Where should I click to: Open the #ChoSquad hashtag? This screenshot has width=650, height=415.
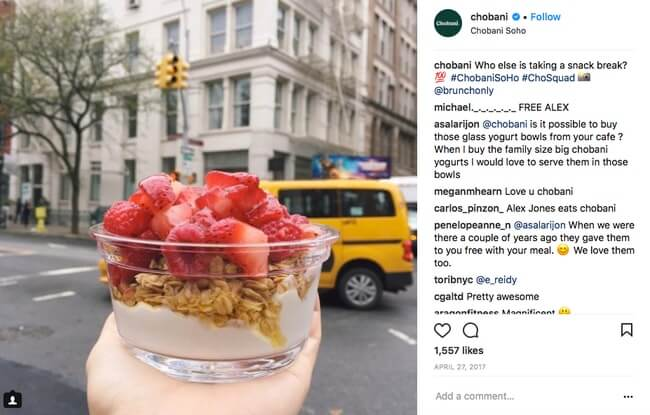click(x=548, y=78)
